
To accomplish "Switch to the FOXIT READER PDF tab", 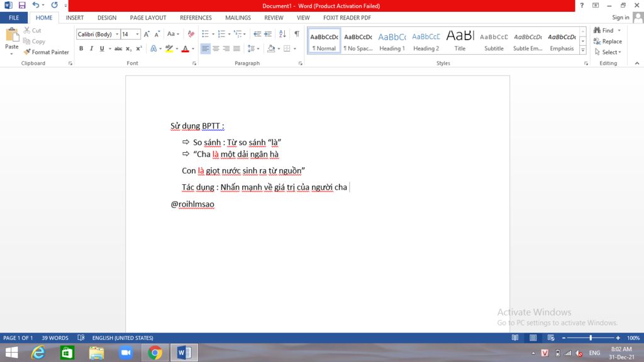I will click(347, 18).
